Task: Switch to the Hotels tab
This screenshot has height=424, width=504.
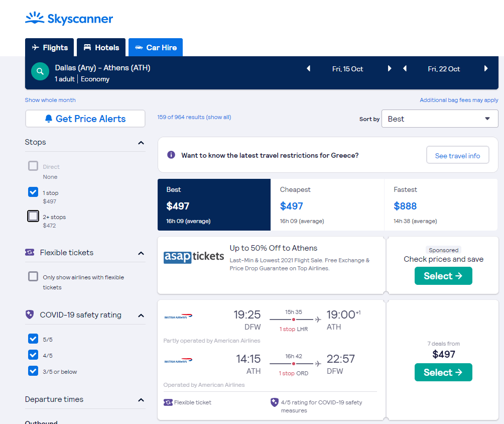Action: pos(101,47)
